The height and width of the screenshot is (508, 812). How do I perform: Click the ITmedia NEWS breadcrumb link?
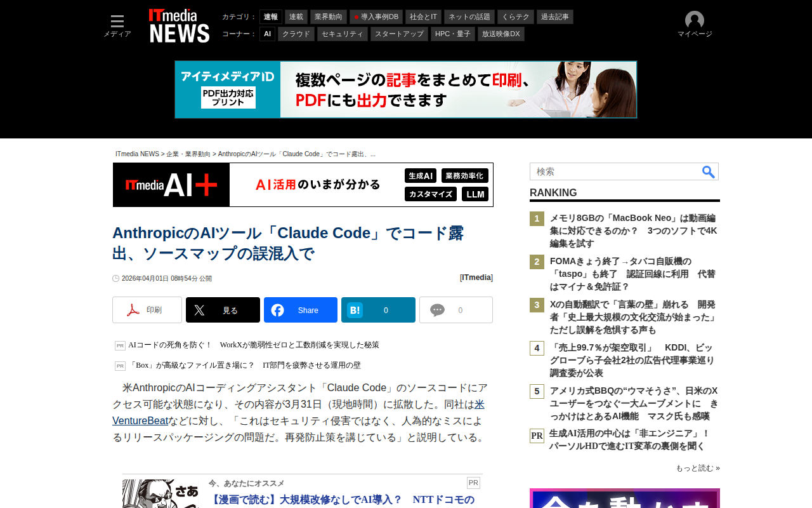tap(138, 154)
